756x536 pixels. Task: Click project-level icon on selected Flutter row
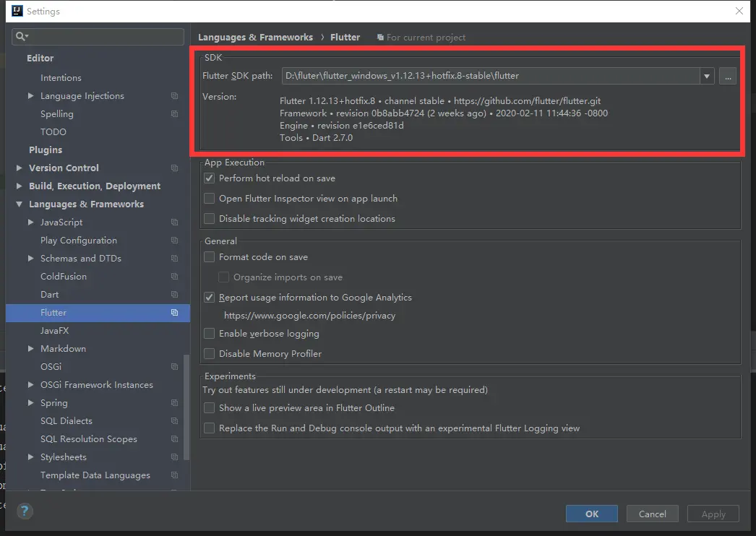point(174,312)
